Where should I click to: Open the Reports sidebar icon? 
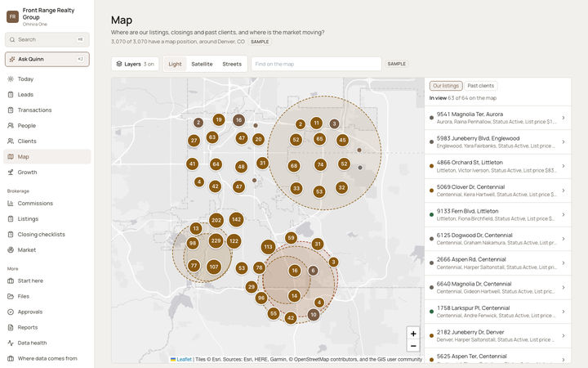[11, 327]
